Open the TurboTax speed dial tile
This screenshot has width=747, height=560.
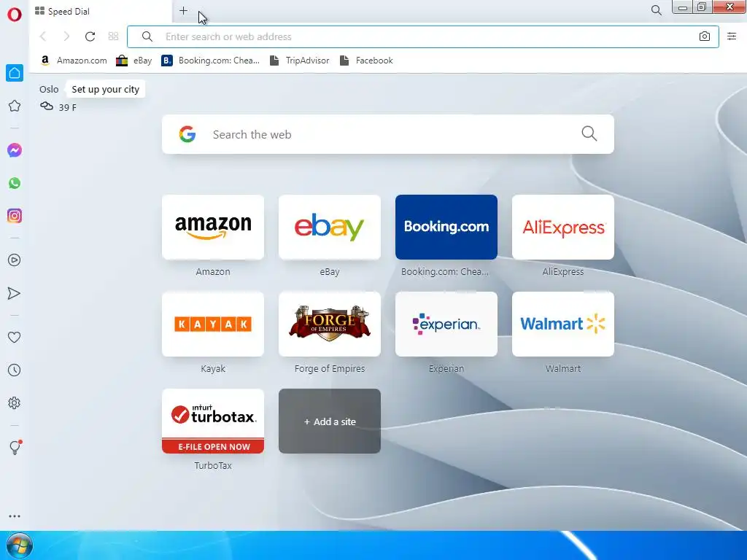[x=213, y=421]
